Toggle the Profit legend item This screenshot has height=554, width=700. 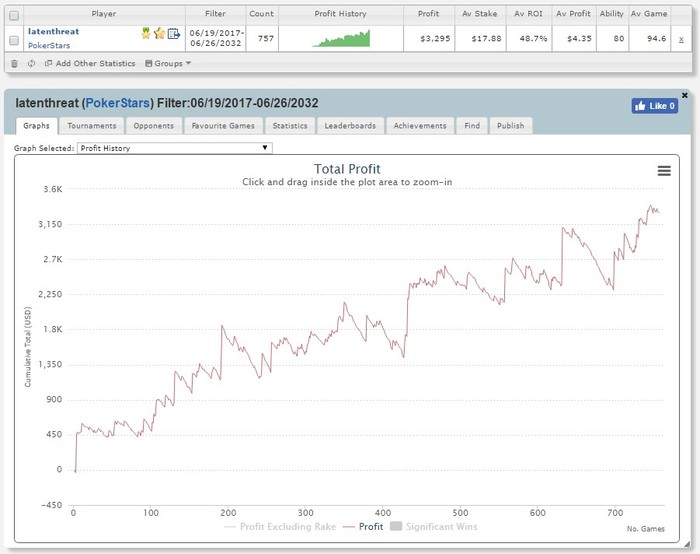click(x=363, y=527)
